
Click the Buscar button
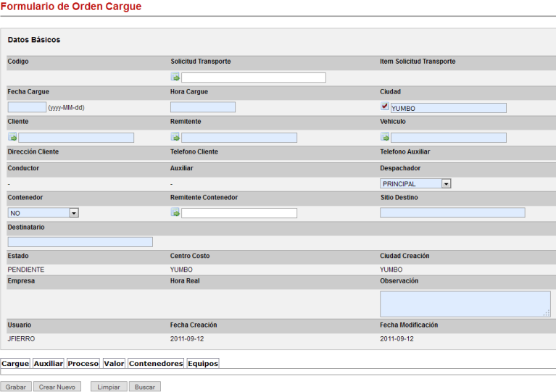[145, 387]
